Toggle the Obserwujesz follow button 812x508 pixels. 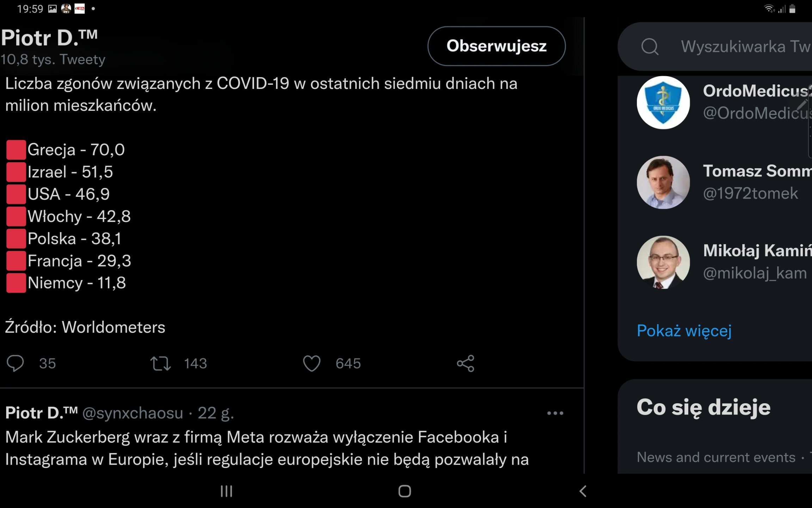496,46
